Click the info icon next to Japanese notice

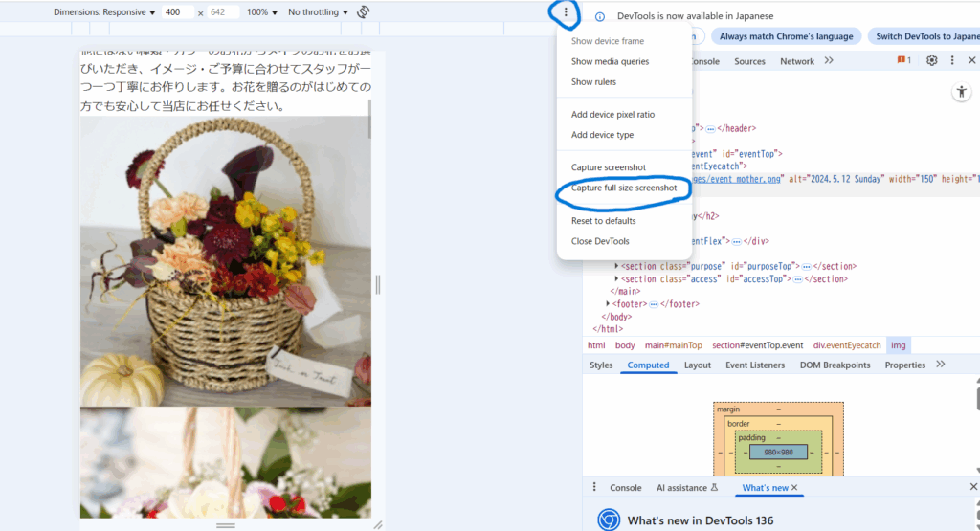point(600,17)
